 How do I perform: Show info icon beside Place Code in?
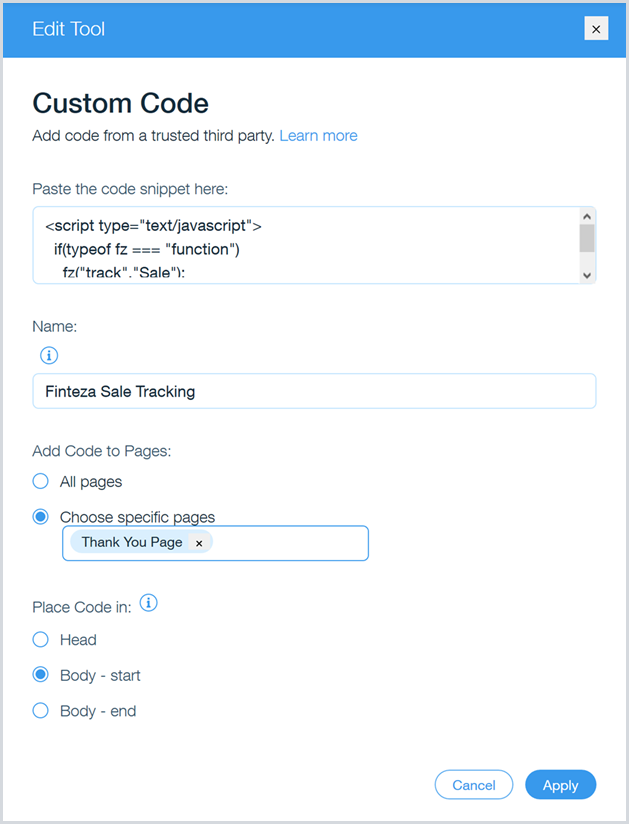coord(149,603)
